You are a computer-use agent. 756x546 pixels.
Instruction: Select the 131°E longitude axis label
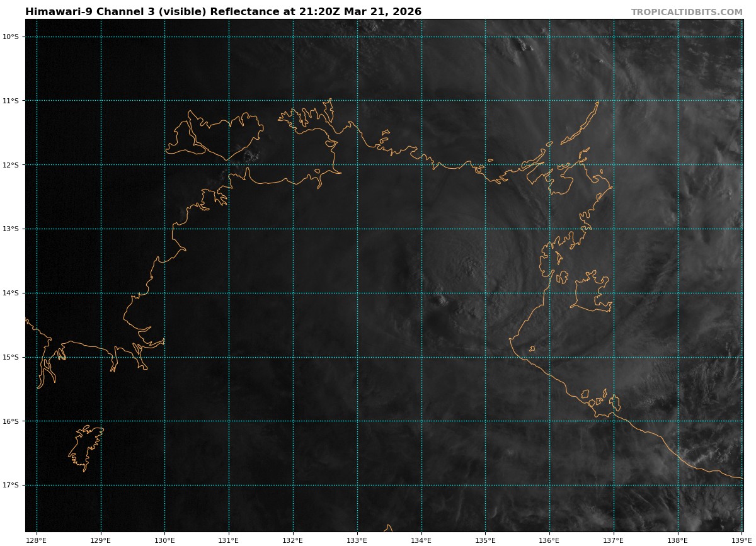pos(229,540)
